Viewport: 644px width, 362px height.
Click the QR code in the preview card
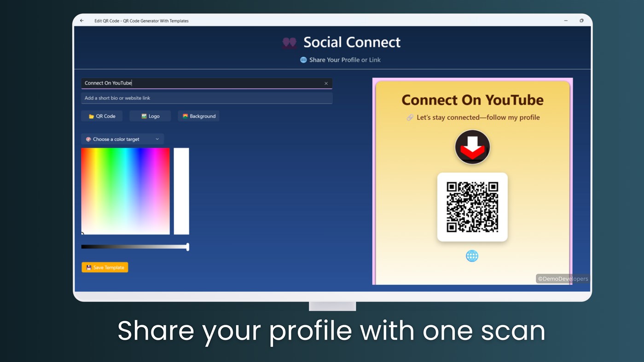[472, 207]
